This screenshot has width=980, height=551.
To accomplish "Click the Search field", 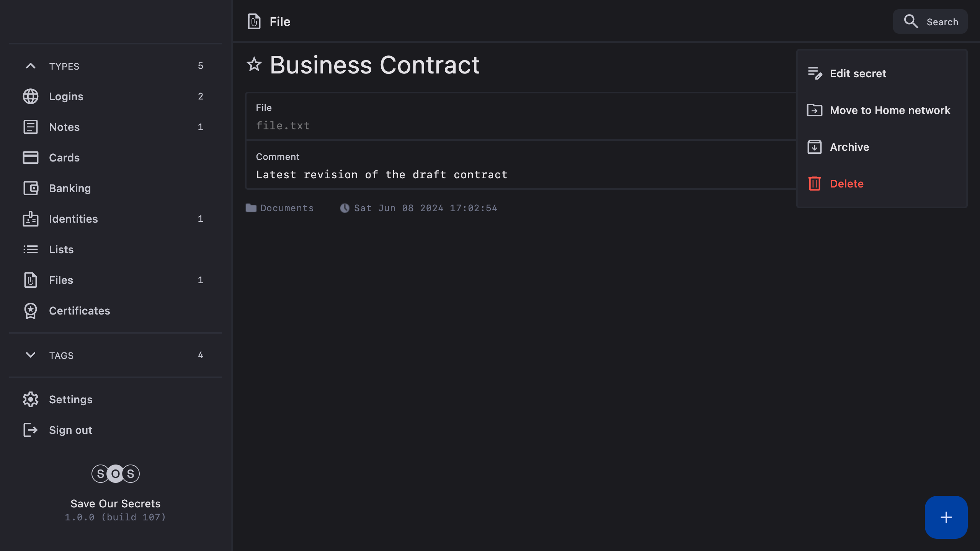I will 930,22.
